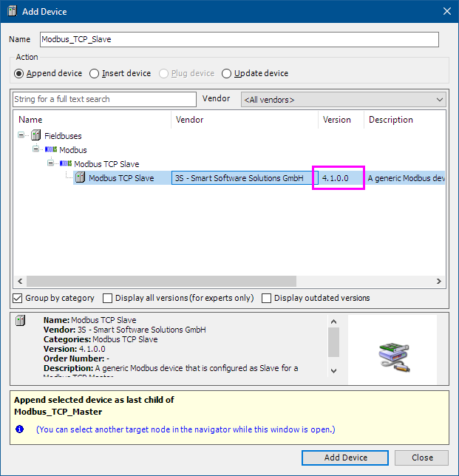The width and height of the screenshot is (459, 476).
Task: Click the Add Device button
Action: 345,458
